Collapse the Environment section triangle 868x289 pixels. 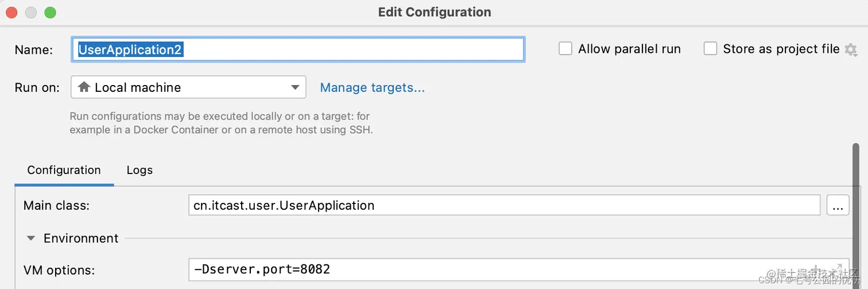32,238
